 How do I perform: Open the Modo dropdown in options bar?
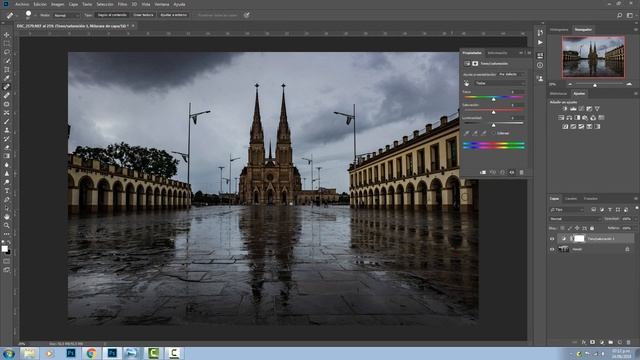[x=67, y=15]
